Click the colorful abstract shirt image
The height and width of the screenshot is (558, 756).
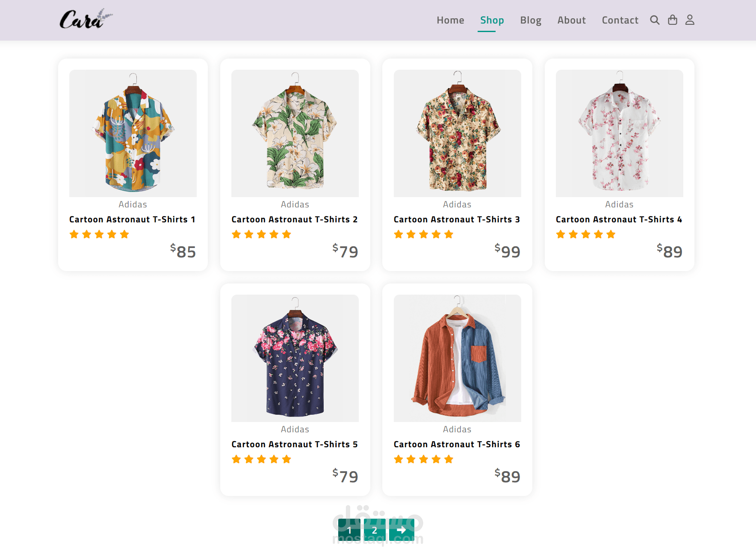(133, 133)
